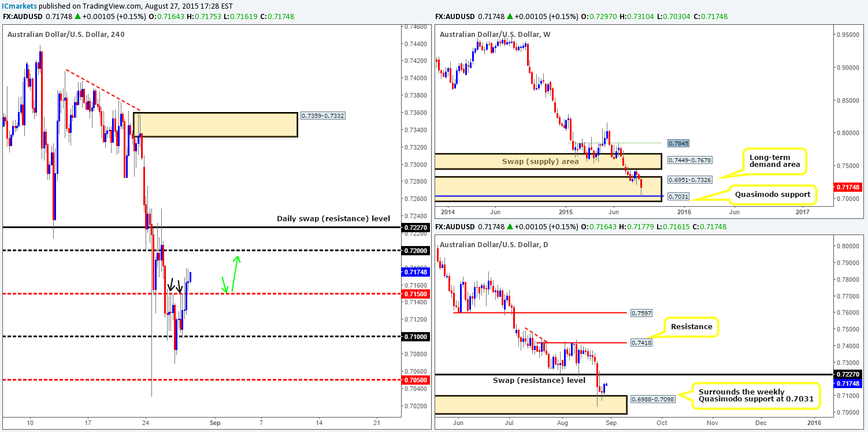Image resolution: width=868 pixels, height=432 pixels.
Task: Click the 'Australian Dollar/U.S. Dollar, D' chart title
Action: [495, 244]
